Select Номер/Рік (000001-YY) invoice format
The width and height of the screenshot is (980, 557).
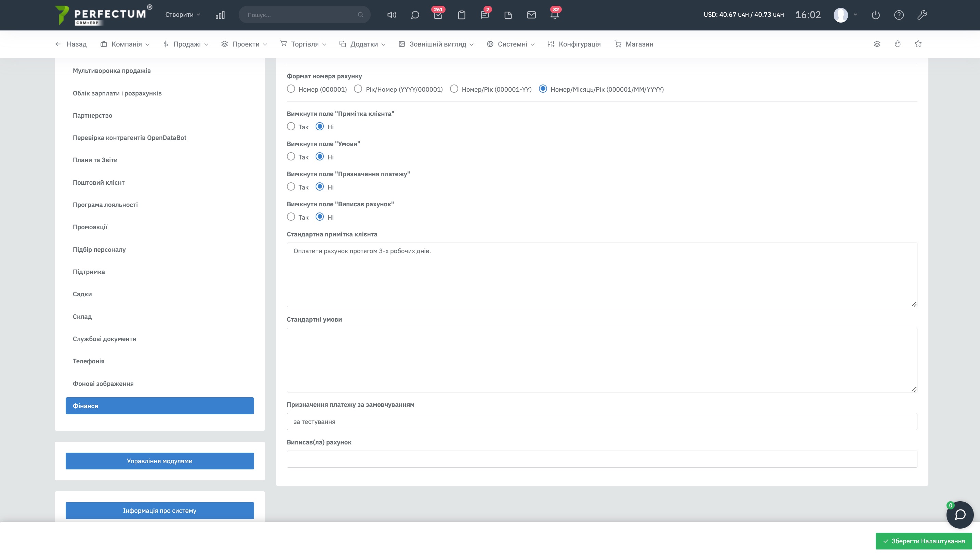[x=454, y=89]
